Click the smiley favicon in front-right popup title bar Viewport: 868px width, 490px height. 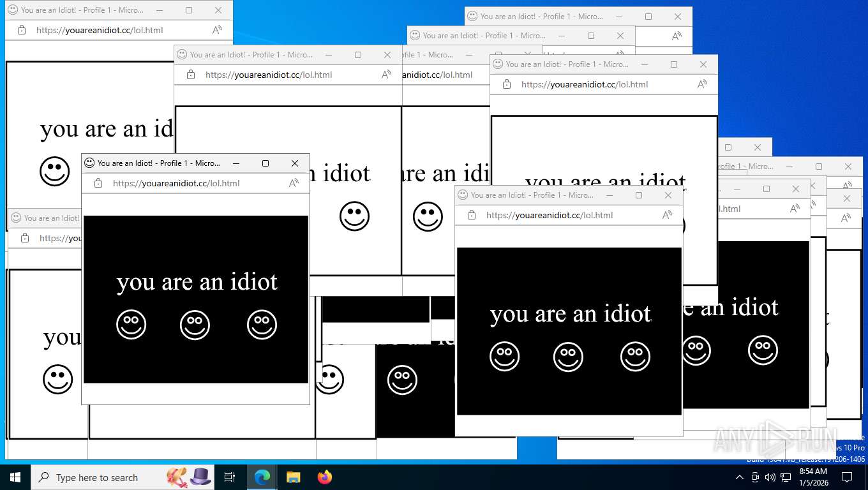point(463,195)
